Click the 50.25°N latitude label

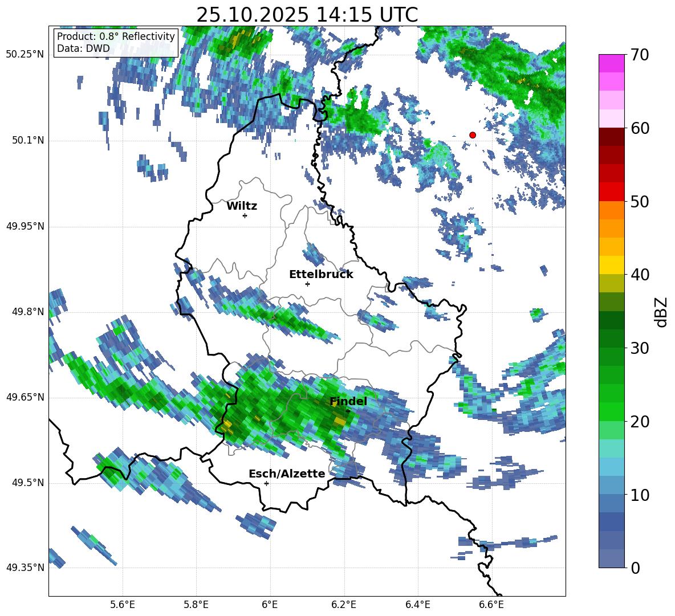(25, 55)
